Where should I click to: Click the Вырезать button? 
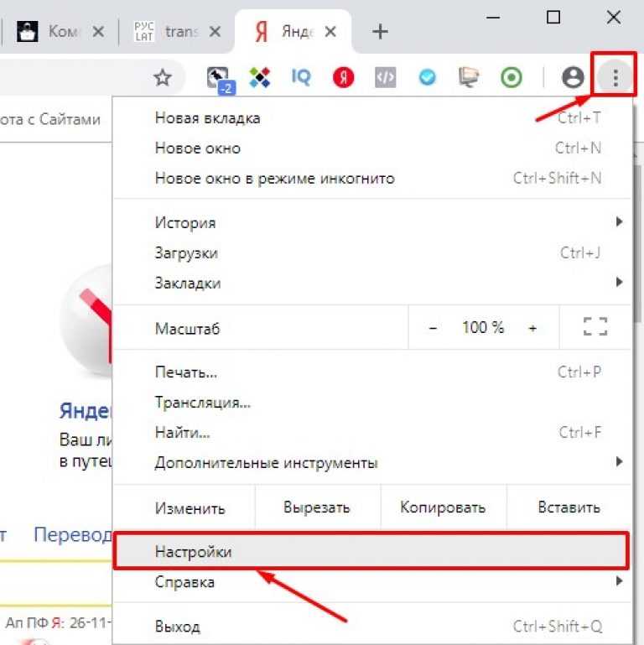317,507
